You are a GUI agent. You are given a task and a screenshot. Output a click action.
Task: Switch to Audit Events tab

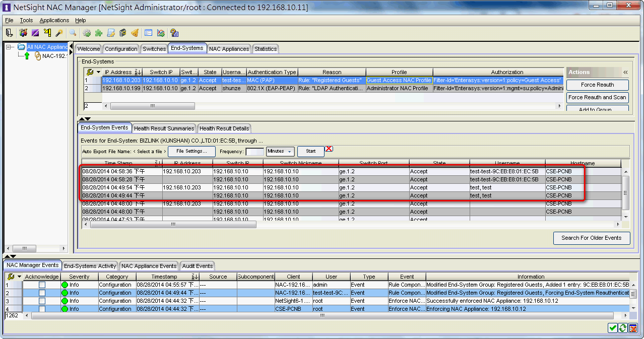198,266
